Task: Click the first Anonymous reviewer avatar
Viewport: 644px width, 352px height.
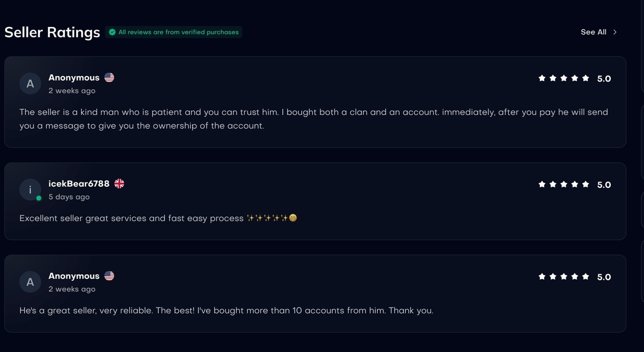Action: [30, 84]
